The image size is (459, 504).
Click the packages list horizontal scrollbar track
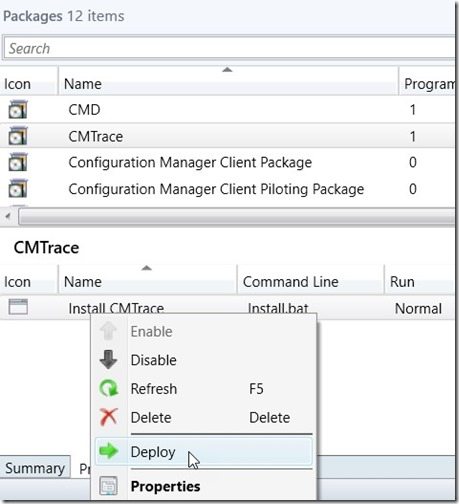237,216
